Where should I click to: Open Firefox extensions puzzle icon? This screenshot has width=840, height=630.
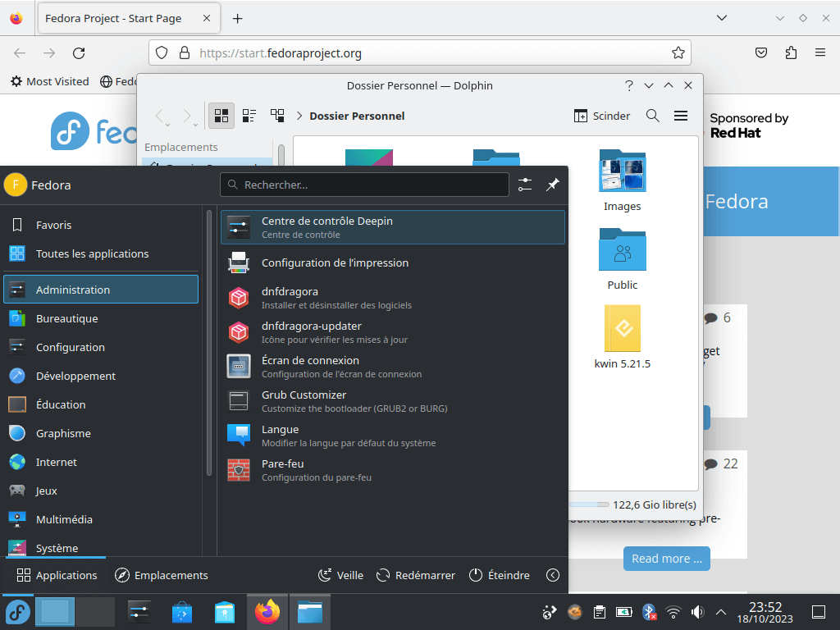pyautogui.click(x=791, y=52)
